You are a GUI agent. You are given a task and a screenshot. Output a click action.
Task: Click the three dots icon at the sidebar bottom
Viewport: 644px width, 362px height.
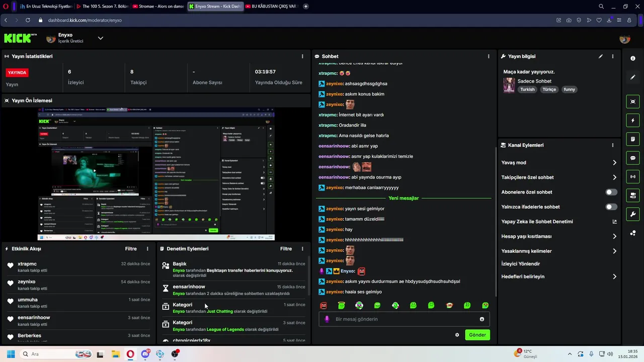(632, 233)
